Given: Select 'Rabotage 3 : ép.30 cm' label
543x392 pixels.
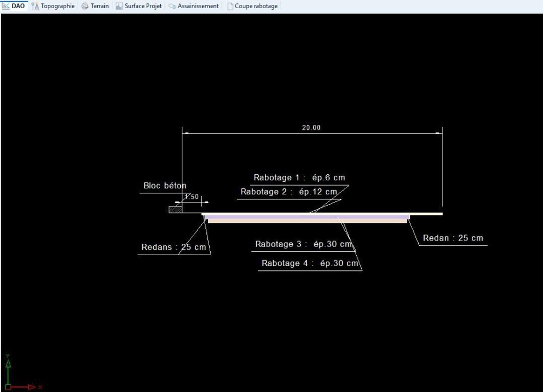Looking at the screenshot, I should 304,244.
